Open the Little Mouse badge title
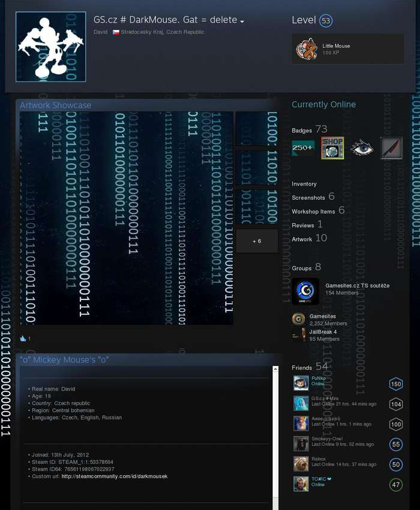Image resolution: width=420 pixels, height=510 pixels. click(x=336, y=46)
